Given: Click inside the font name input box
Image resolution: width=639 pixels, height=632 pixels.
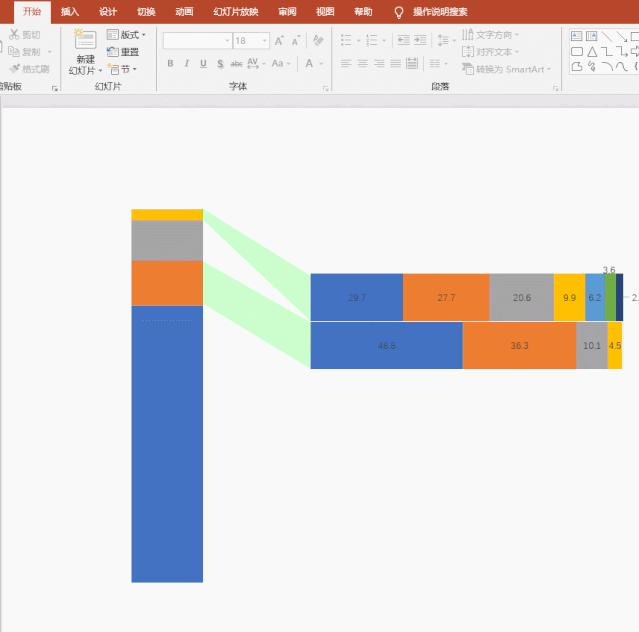Looking at the screenshot, I should (x=196, y=41).
